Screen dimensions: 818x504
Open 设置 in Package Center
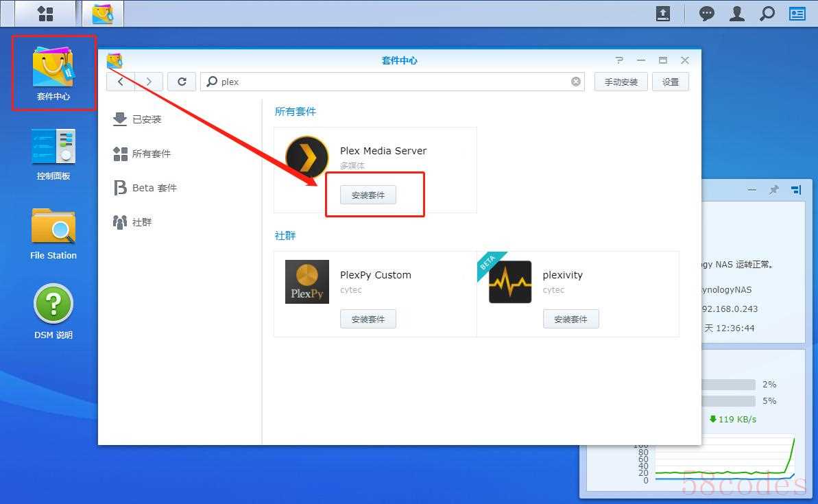[671, 82]
